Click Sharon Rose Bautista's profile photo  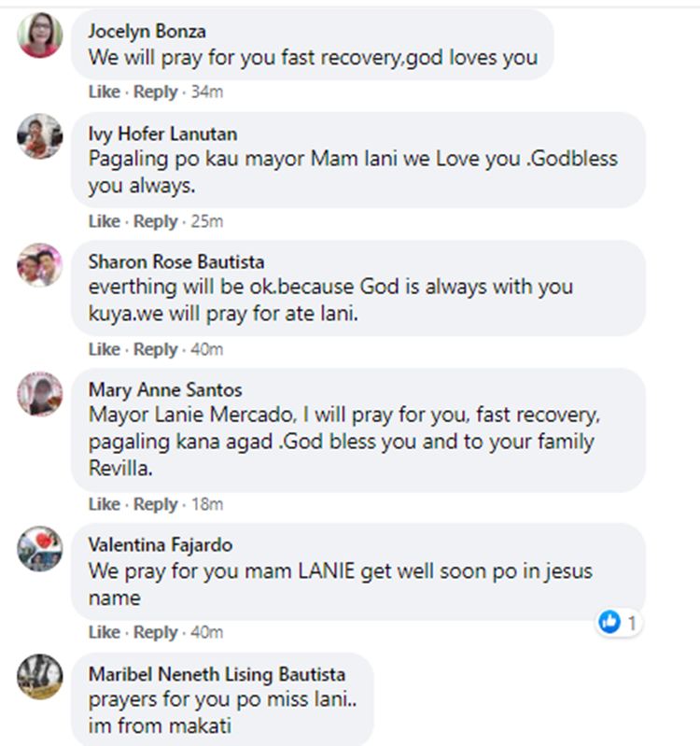click(x=40, y=265)
